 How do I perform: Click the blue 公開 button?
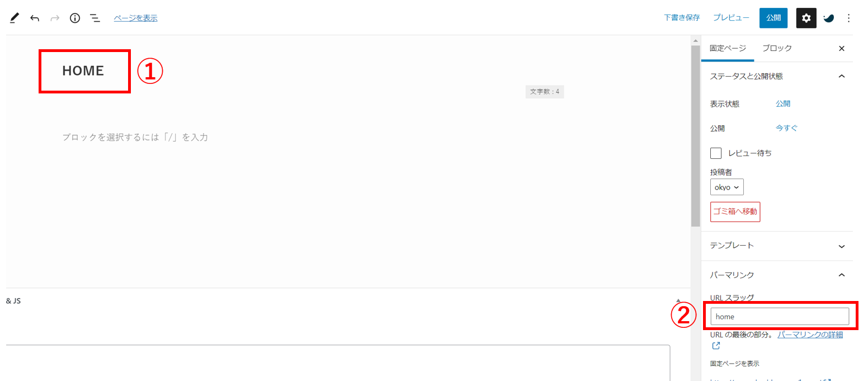[773, 18]
